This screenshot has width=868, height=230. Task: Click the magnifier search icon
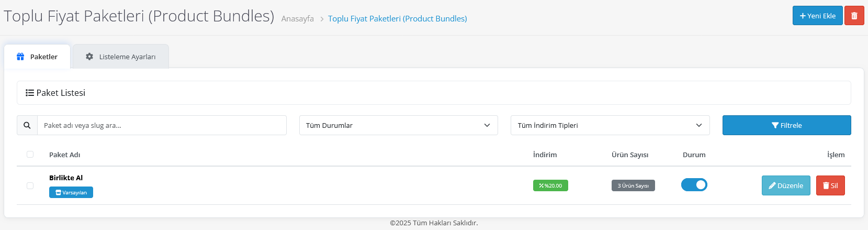click(27, 125)
